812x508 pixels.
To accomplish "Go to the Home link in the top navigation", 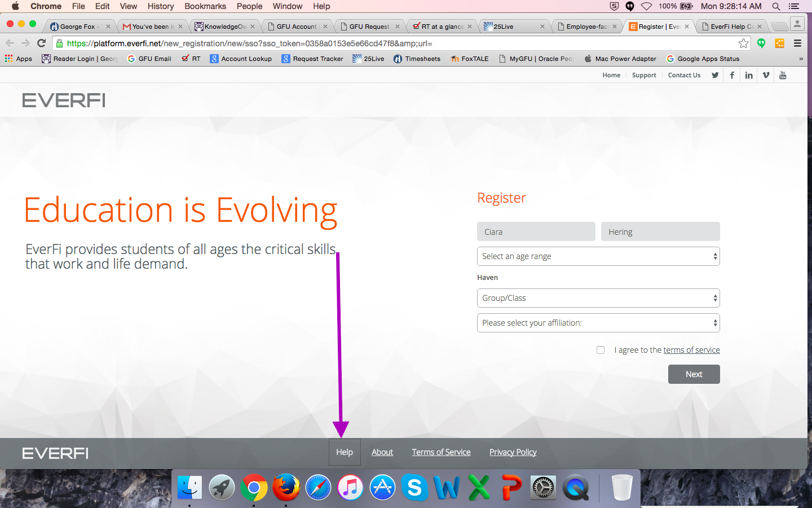I will [611, 75].
